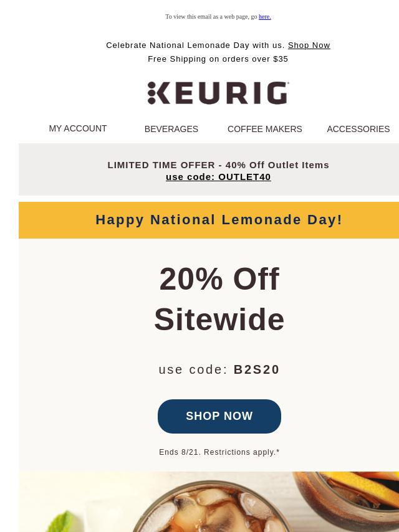Click the blue SHOP NOW button

pyautogui.click(x=219, y=416)
